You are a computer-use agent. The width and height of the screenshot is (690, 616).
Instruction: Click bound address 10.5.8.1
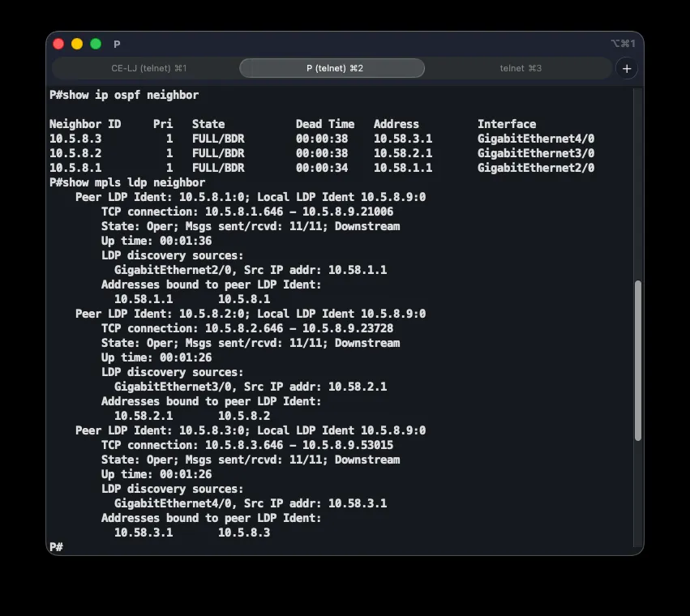click(x=244, y=299)
